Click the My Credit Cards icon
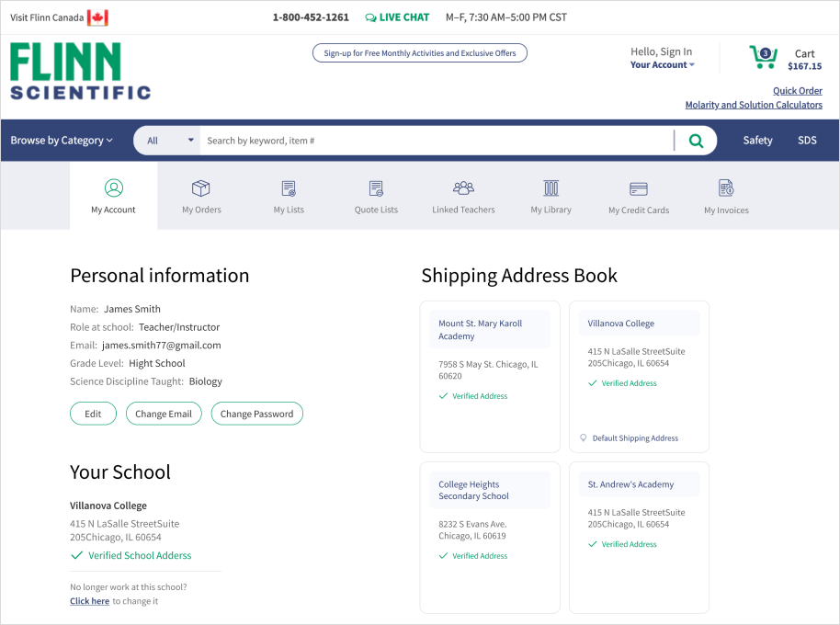This screenshot has width=840, height=625. click(639, 188)
